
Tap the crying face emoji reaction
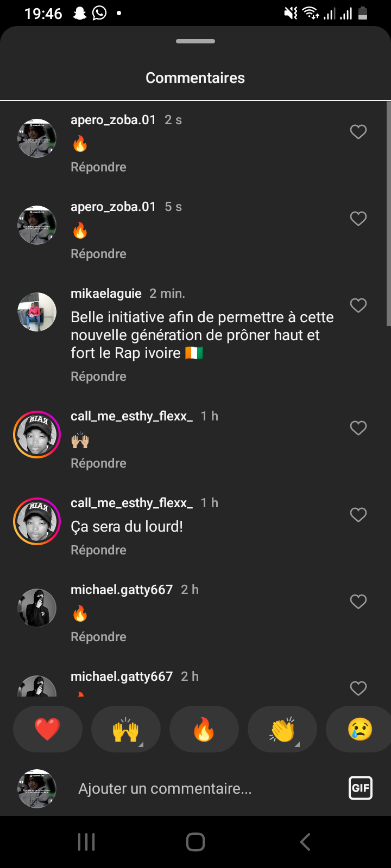pyautogui.click(x=360, y=729)
